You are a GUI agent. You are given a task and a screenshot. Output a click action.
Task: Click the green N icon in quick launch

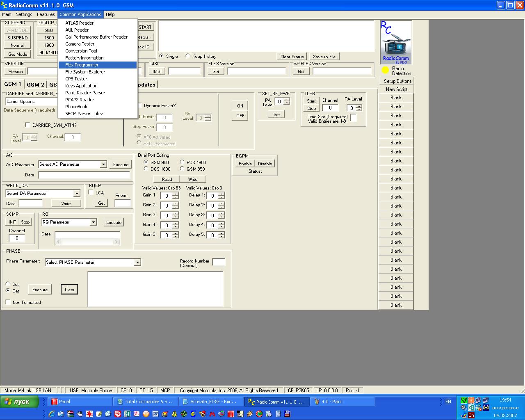tap(127, 414)
